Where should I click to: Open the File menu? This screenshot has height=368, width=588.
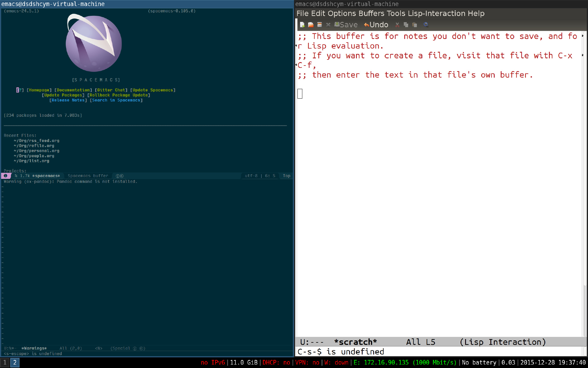click(x=303, y=14)
